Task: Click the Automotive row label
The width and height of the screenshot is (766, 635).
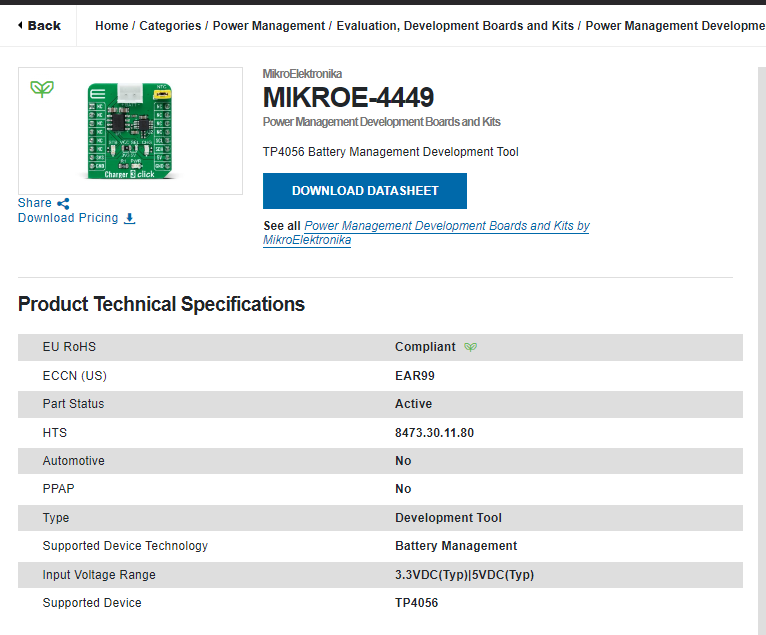Action: (74, 461)
